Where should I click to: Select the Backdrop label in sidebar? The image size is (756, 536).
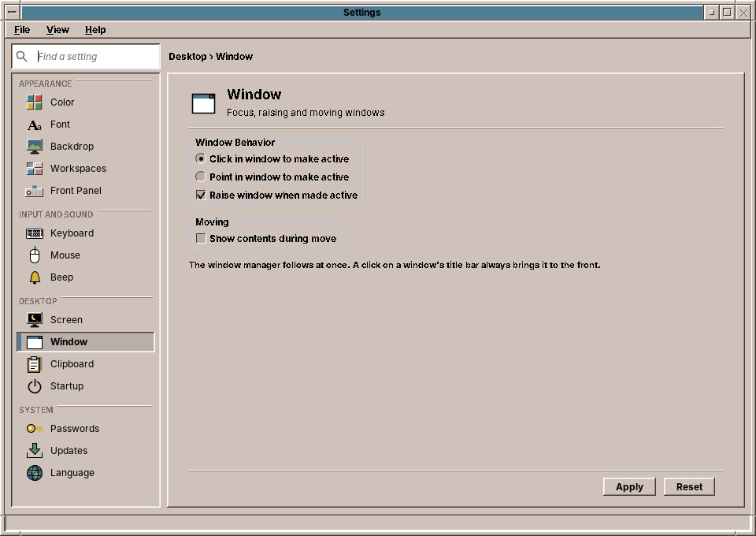coord(72,146)
